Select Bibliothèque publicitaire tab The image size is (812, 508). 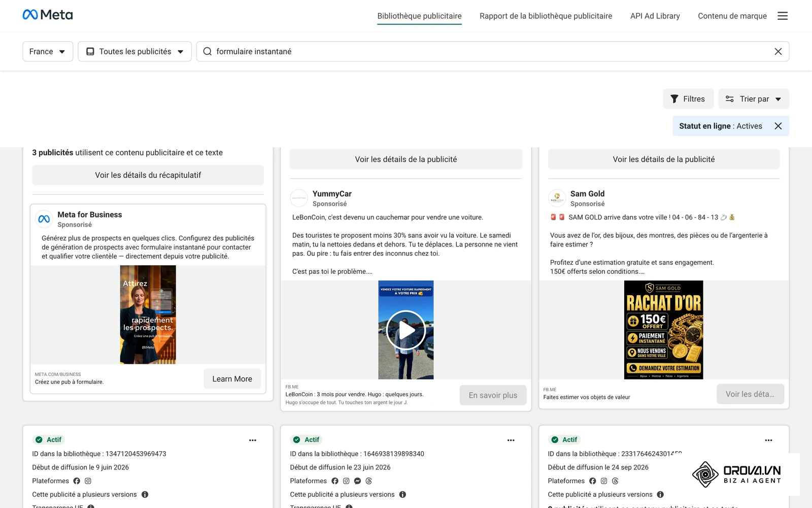(x=419, y=16)
